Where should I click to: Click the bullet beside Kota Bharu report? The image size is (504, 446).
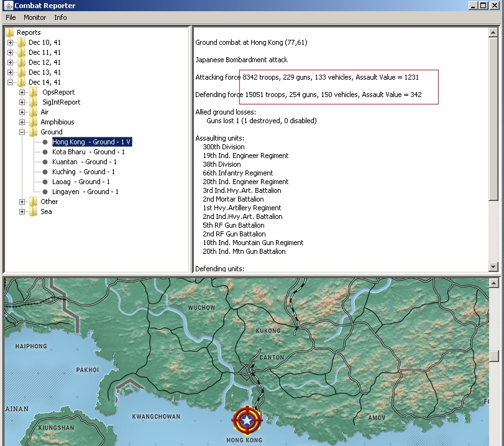tap(45, 152)
